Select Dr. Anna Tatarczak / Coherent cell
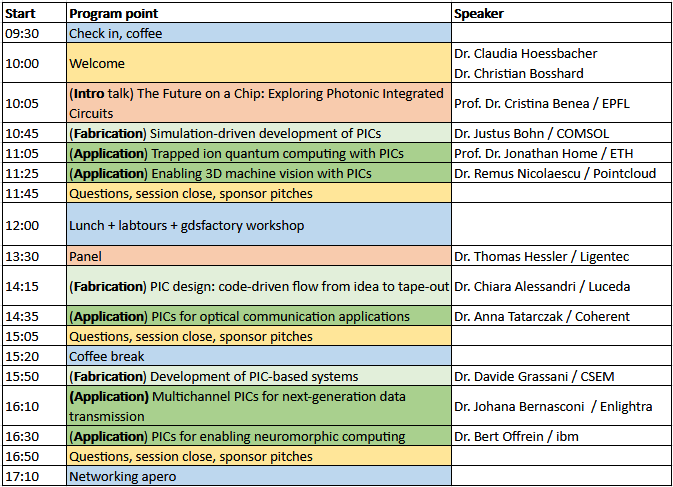This screenshot has width=673, height=487. click(561, 316)
